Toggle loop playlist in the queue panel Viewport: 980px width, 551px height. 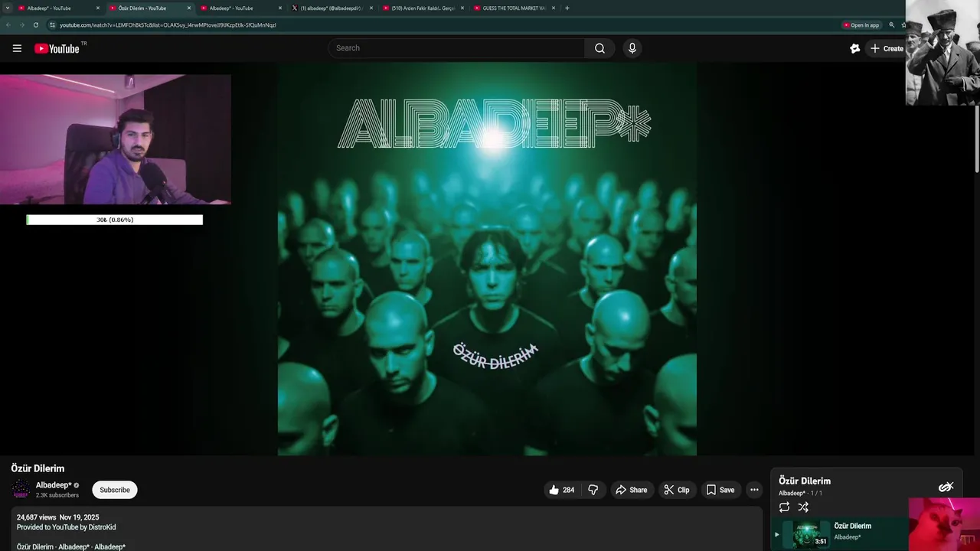tap(784, 507)
